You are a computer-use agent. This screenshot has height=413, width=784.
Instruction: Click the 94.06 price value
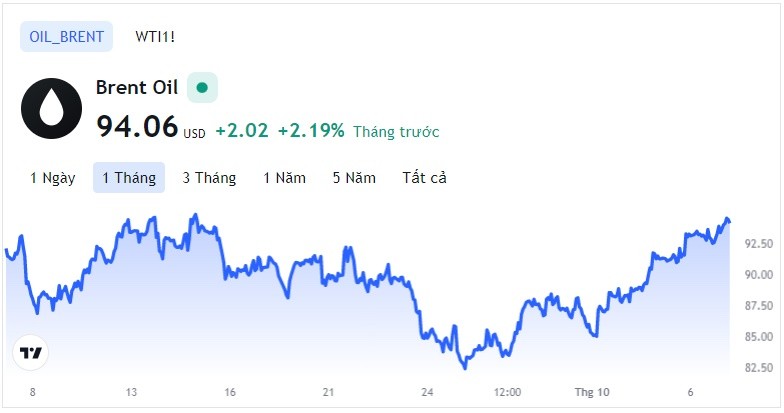tap(137, 126)
